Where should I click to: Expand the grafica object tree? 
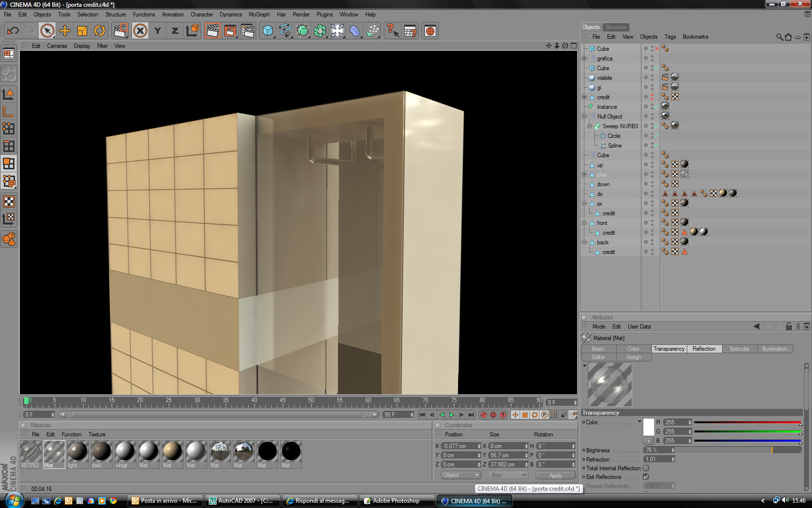(584, 59)
